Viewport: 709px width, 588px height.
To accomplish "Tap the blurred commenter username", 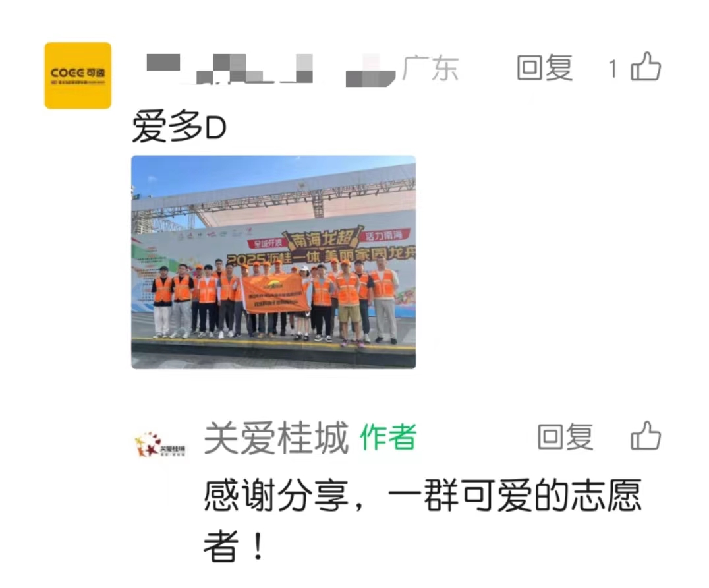I will pos(270,70).
